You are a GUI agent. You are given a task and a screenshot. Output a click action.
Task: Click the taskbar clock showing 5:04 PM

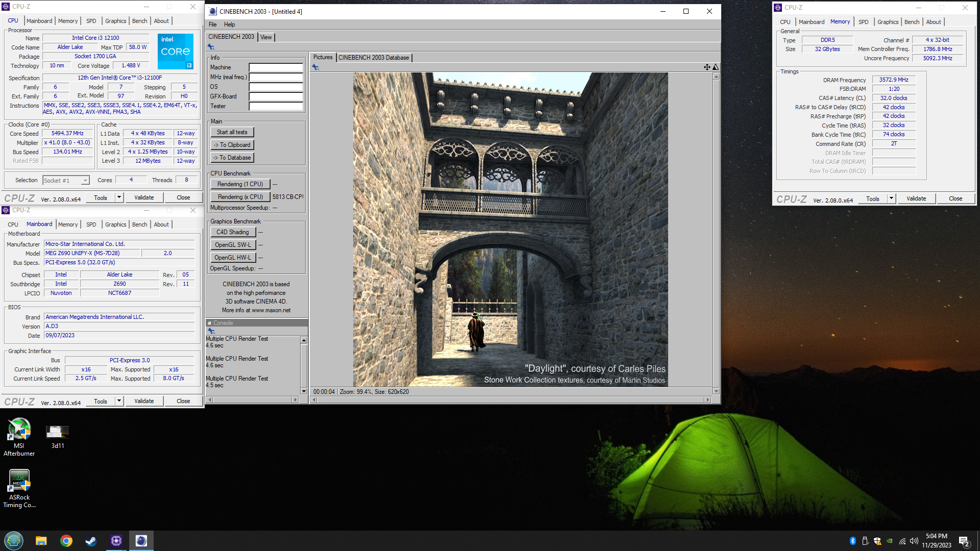(x=936, y=541)
